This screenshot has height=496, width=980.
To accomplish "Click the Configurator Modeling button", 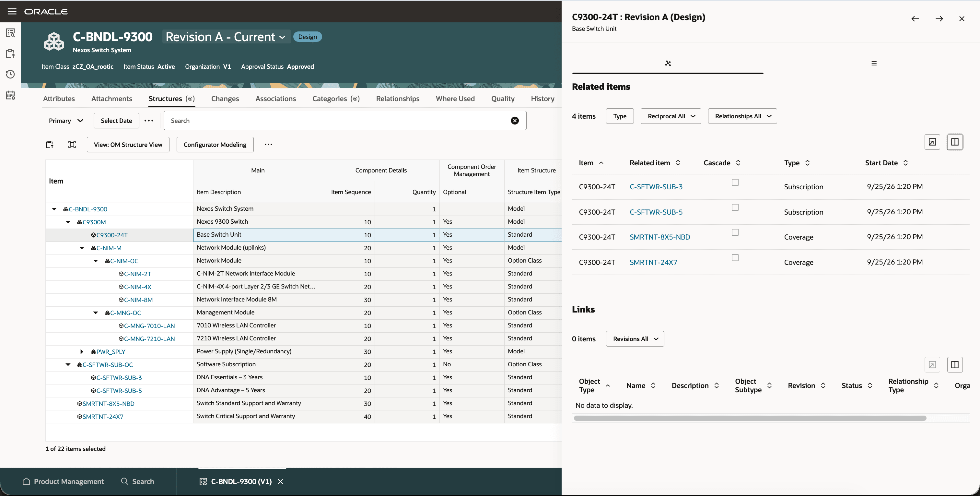I will (215, 145).
